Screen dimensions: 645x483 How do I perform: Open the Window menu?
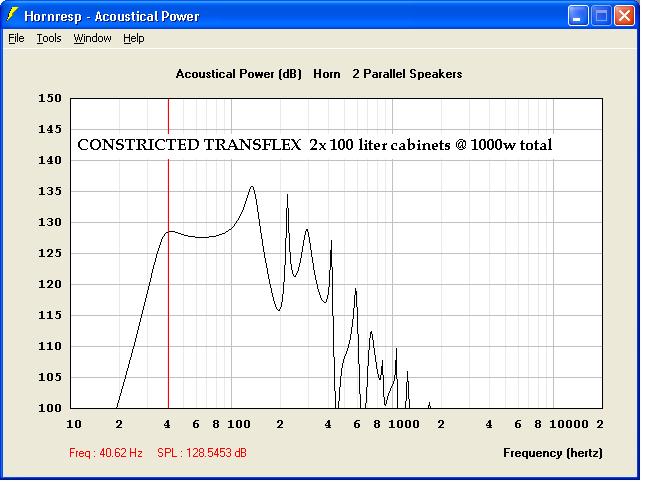(92, 38)
